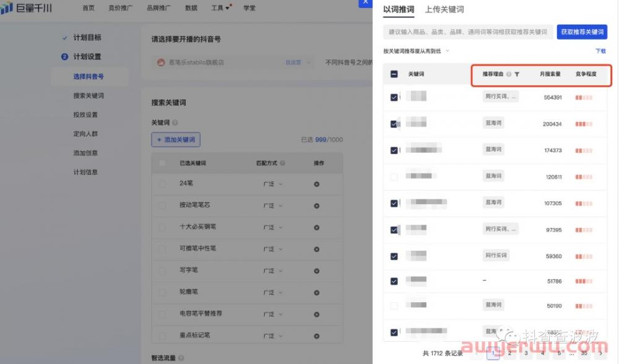Open match type dropdown for 十大必买钢笔
Image resolution: width=619 pixels, height=364 pixels.
(273, 228)
